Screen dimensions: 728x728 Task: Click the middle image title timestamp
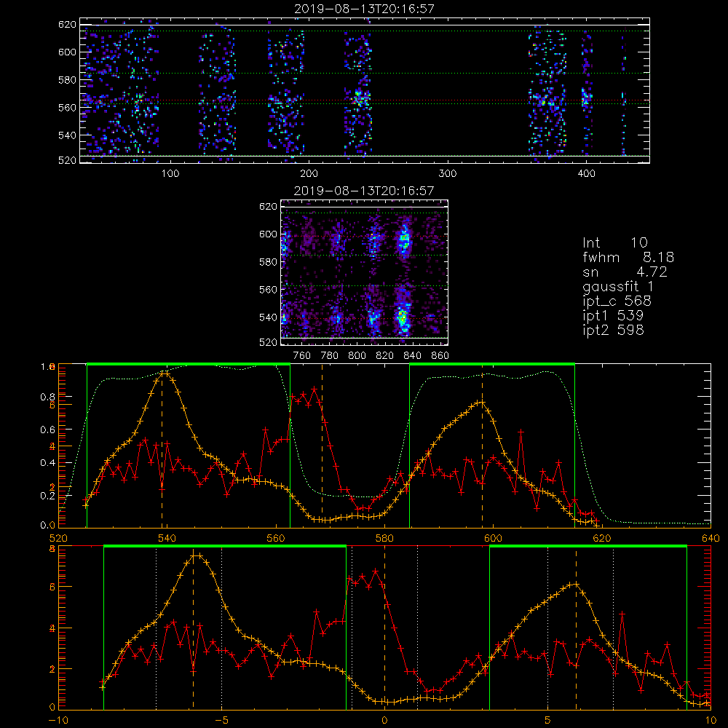coord(364,191)
